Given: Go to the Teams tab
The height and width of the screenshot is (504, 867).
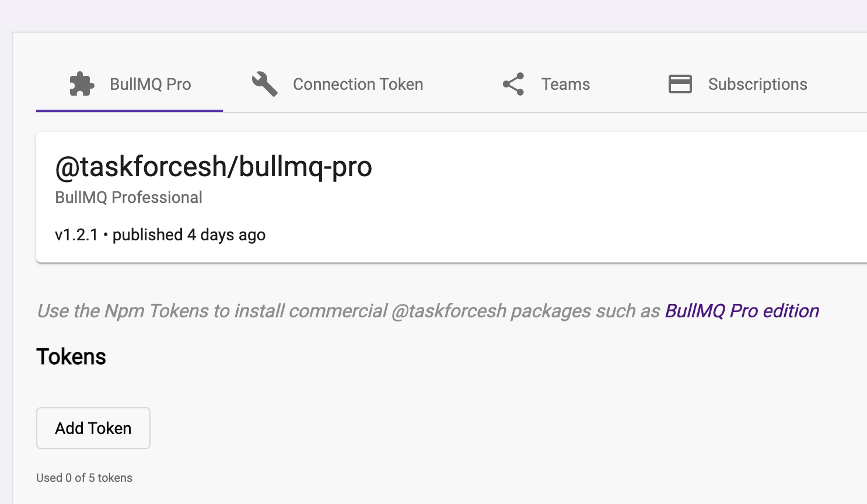Looking at the screenshot, I should [x=565, y=85].
